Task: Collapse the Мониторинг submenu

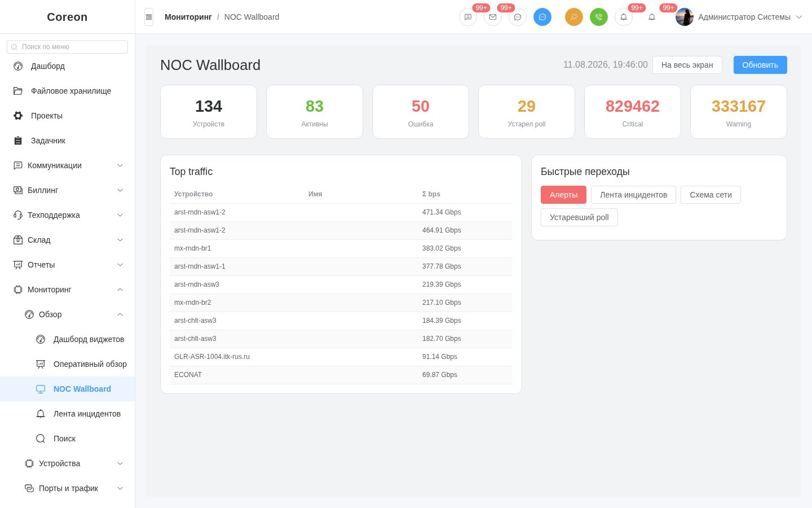Action: coord(68,290)
